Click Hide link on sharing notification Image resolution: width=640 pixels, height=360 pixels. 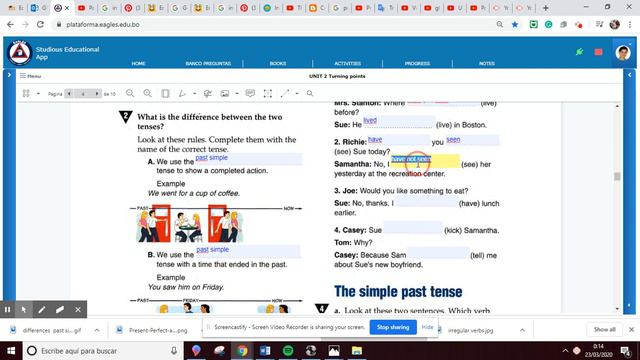tap(427, 327)
